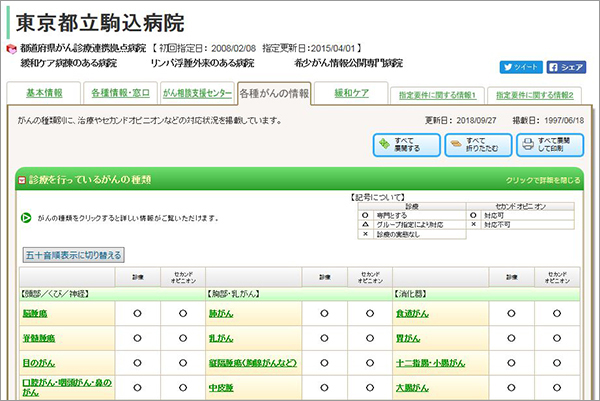This screenshot has height=401, width=600.
Task: Click すべて折りたたむ button
Action: (478, 145)
